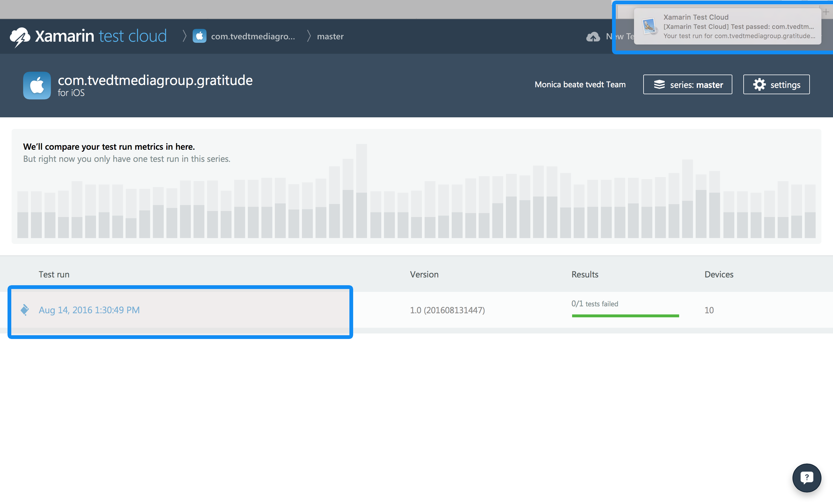Open the Aug 14, 2016 1:30:49 PM test run

[x=89, y=310]
